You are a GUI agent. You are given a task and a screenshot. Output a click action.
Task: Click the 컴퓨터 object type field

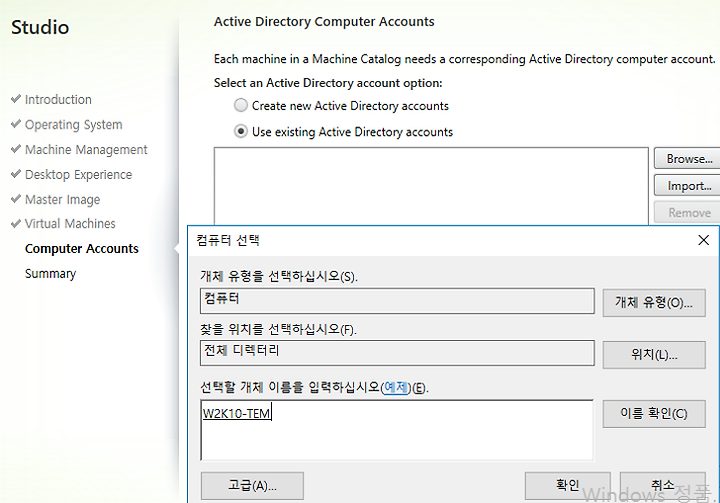pyautogui.click(x=397, y=301)
